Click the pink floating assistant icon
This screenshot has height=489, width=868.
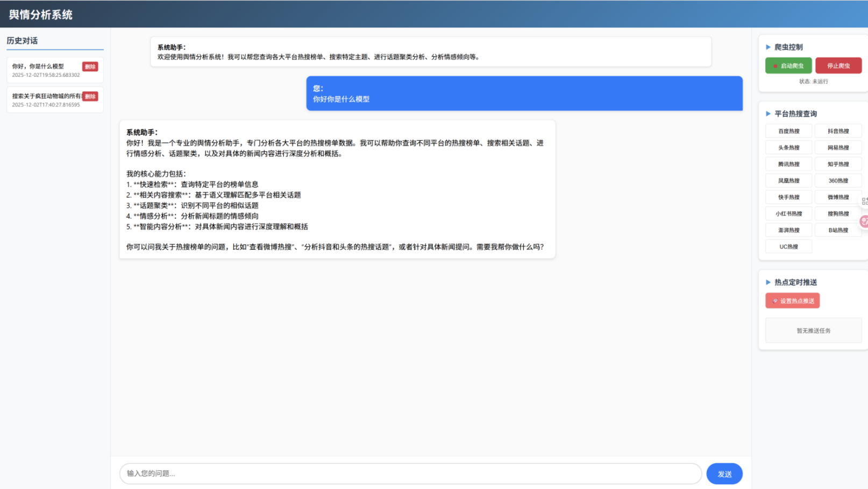tap(864, 221)
